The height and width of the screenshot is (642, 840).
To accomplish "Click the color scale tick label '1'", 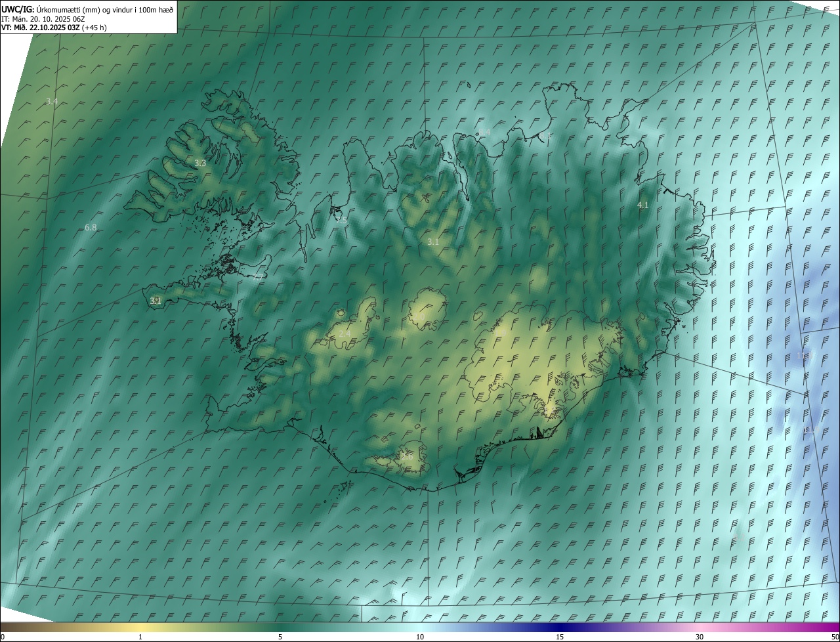I will click(x=140, y=637).
